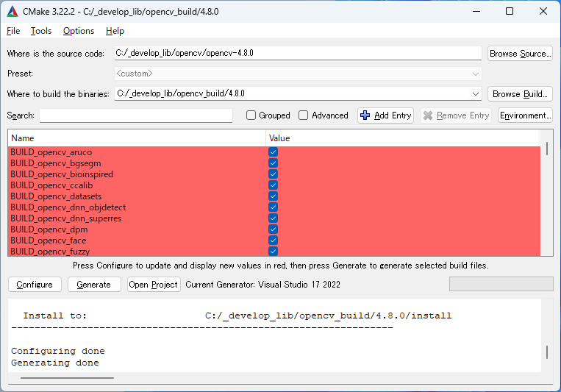
Task: Uncheck the BUILD_opencv_face checkbox
Action: point(273,240)
